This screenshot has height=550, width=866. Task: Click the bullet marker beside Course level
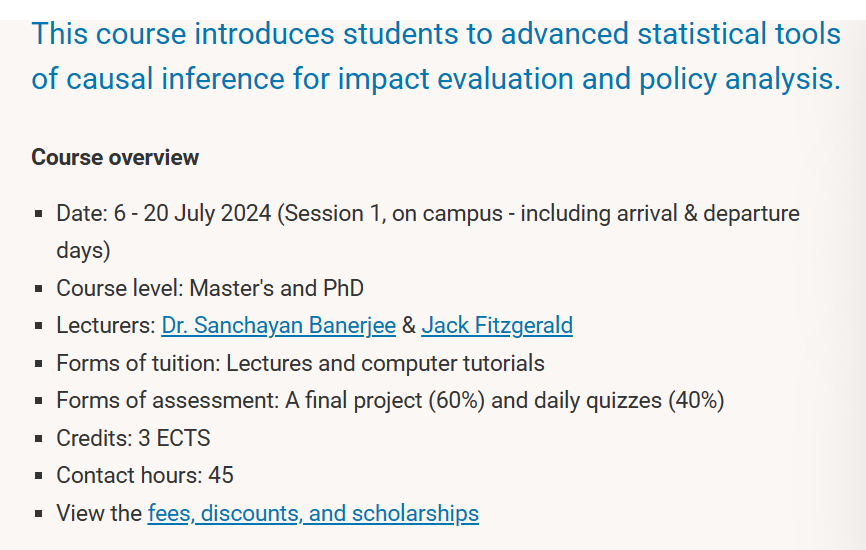[38, 290]
